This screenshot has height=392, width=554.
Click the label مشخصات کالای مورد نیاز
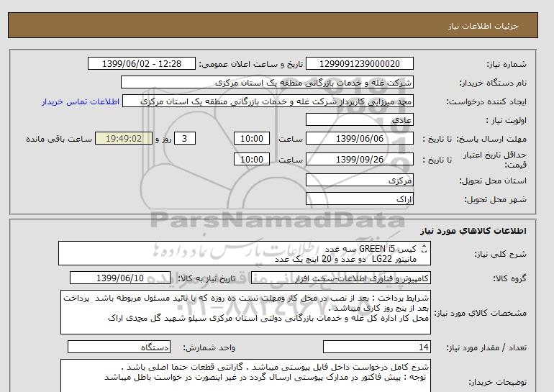(x=480, y=313)
